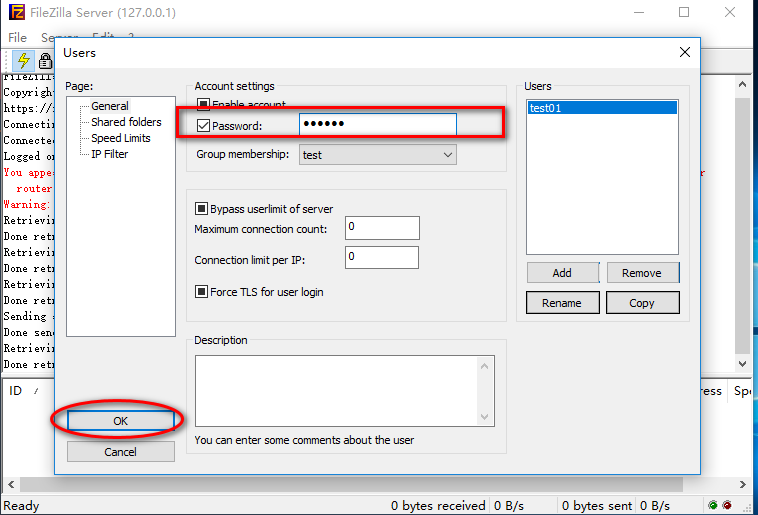
Task: Uncheck the Password checkbox
Action: (204, 126)
